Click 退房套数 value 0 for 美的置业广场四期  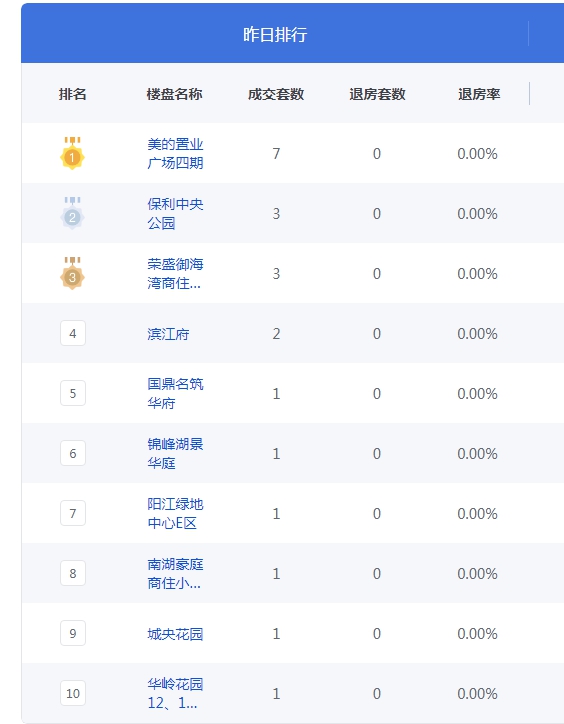click(377, 153)
